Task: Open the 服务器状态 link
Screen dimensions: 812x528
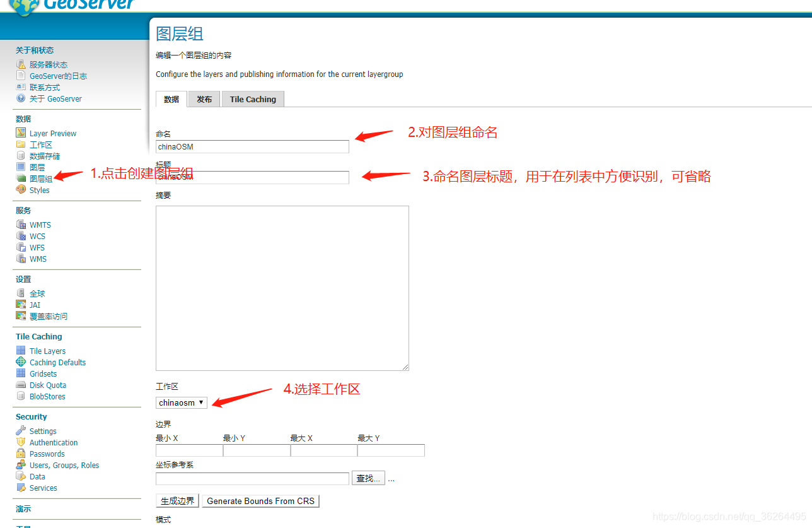Action: (49, 64)
